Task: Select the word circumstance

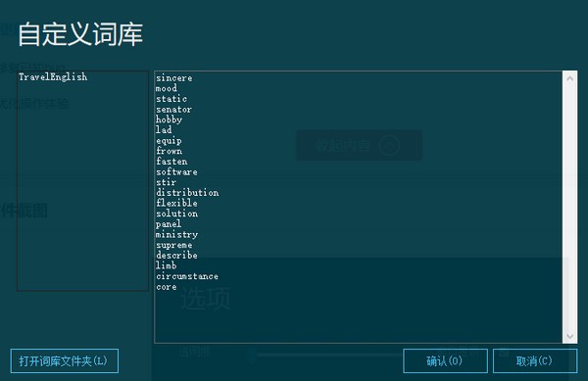Action: click(187, 276)
